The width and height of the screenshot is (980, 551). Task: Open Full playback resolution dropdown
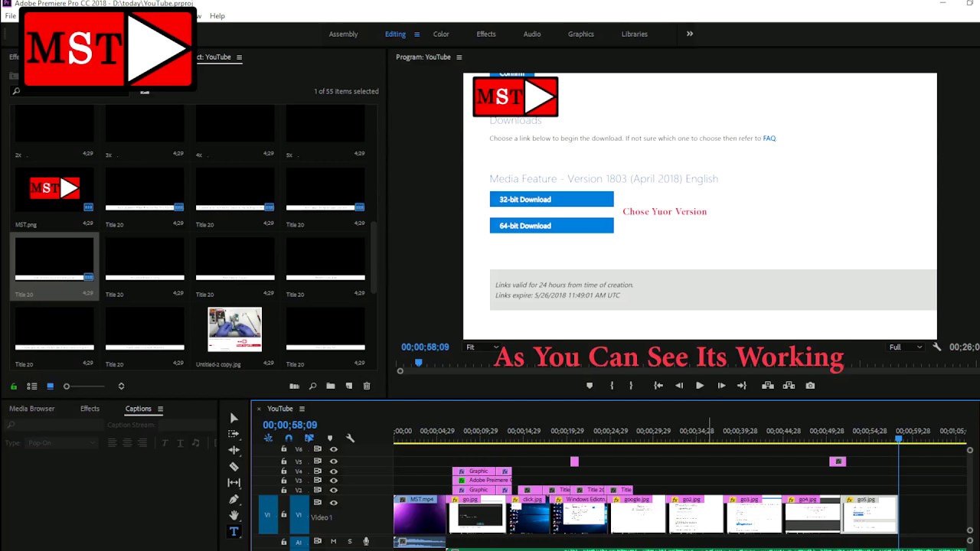tap(905, 347)
